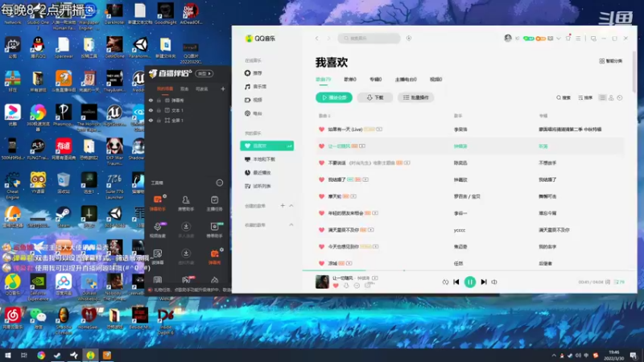644x362 pixels.
Task: Toggle visibility of 全屏 1 source
Action: tap(151, 120)
